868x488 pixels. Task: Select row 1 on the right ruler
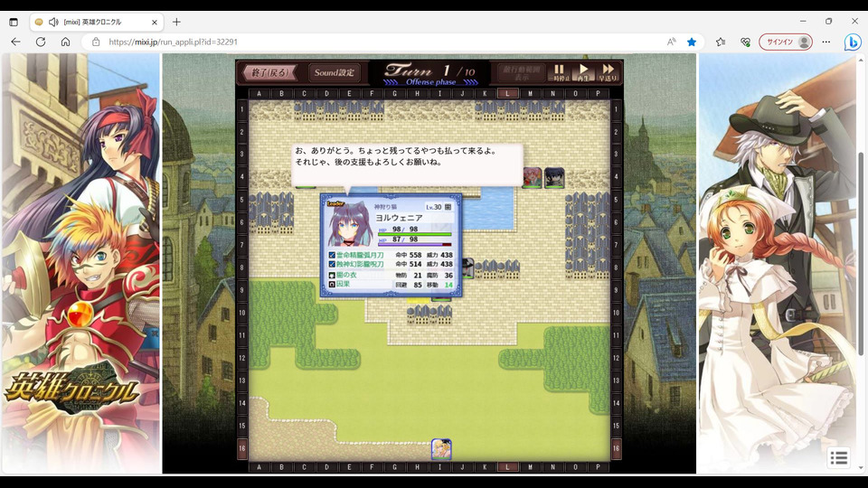(x=616, y=109)
